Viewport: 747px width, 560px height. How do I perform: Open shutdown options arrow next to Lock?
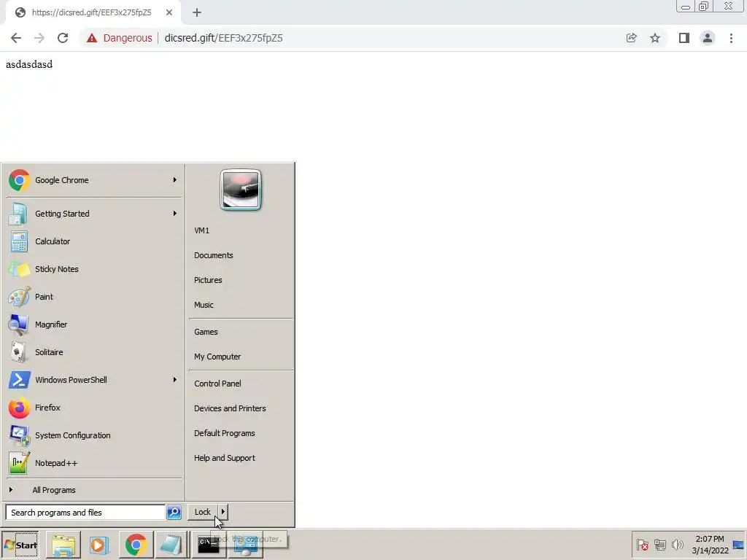click(223, 512)
